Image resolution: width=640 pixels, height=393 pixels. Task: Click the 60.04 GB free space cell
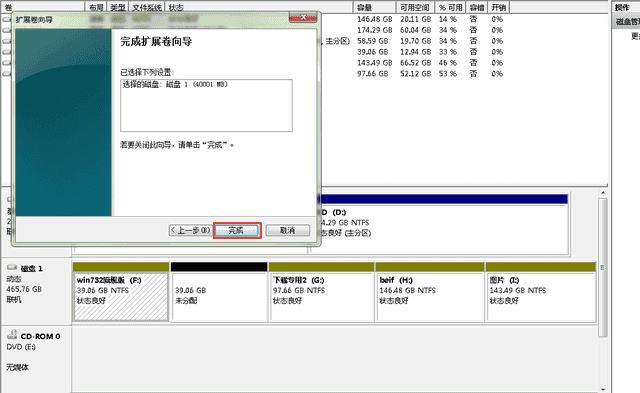click(x=415, y=30)
